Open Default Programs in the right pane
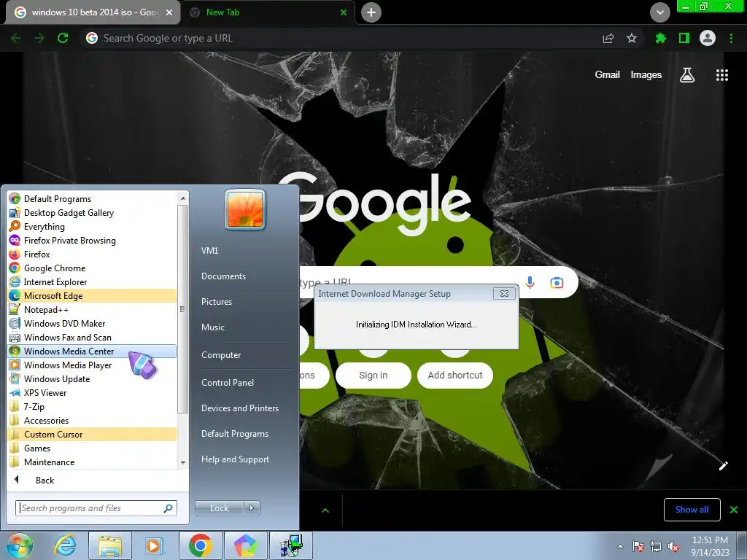The image size is (747, 560). [234, 434]
